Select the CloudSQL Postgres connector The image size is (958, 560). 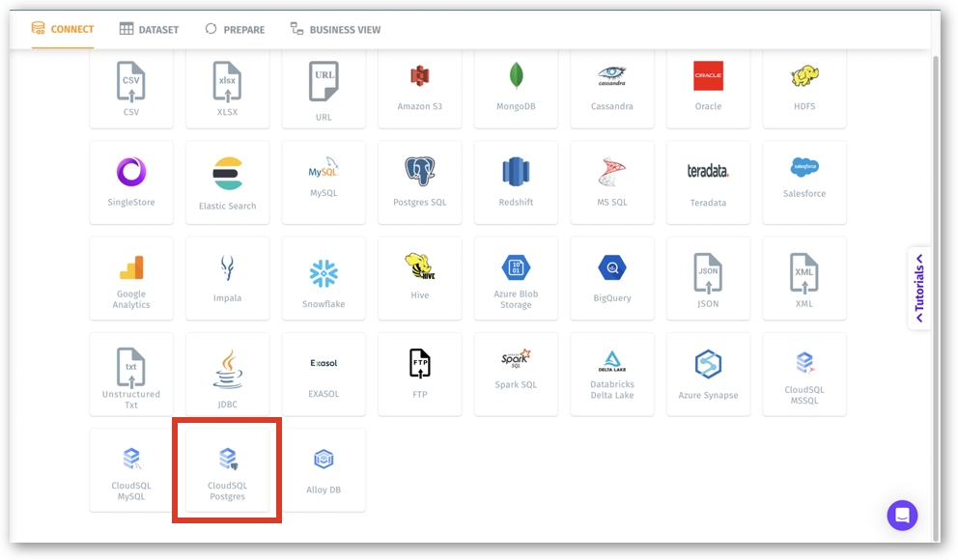(x=227, y=470)
